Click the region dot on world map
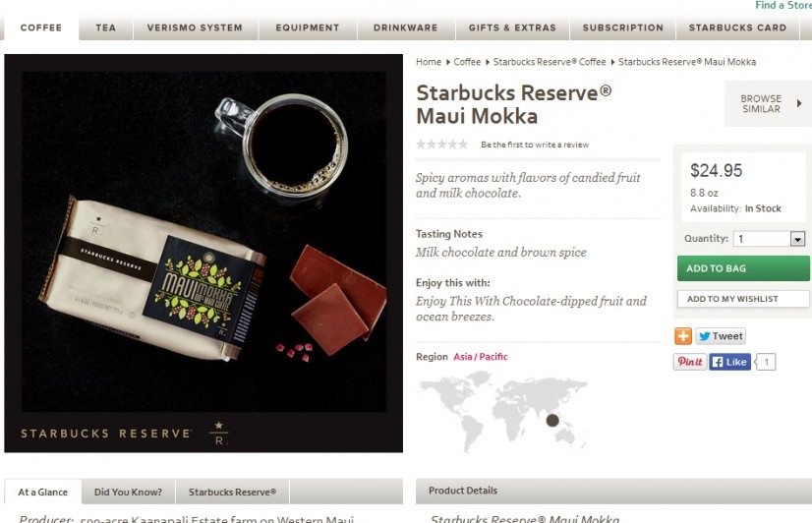 pos(552,420)
